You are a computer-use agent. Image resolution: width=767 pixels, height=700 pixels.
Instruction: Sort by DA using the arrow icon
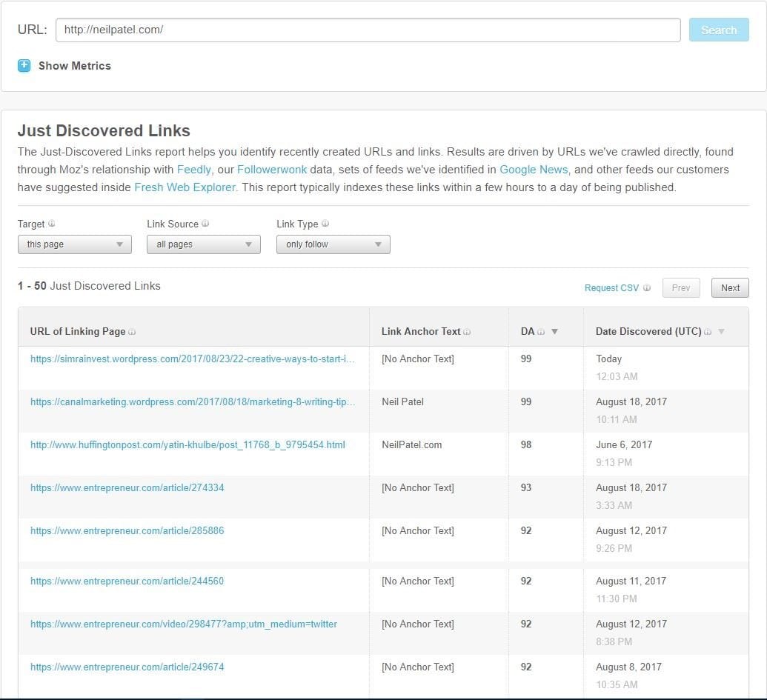[x=554, y=332]
